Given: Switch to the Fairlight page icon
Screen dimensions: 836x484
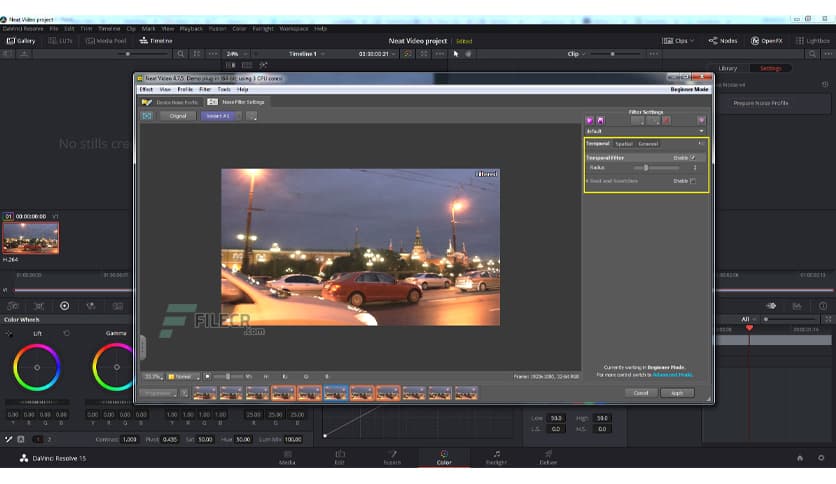Looking at the screenshot, I should click(496, 457).
